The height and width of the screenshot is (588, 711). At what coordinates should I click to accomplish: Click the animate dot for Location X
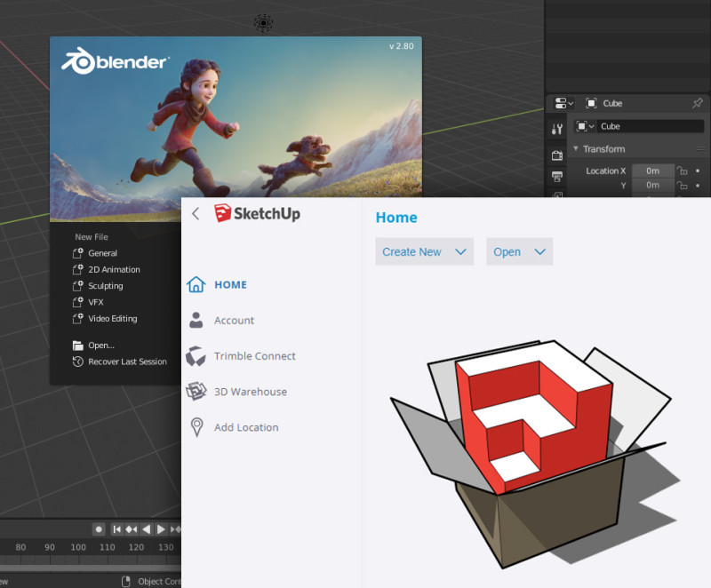coord(698,171)
